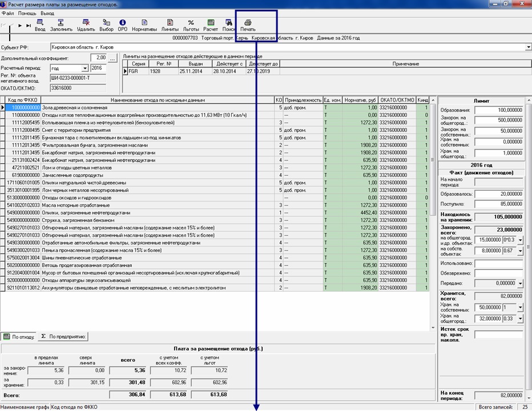Click into the Образовалось input field

(x=498, y=194)
